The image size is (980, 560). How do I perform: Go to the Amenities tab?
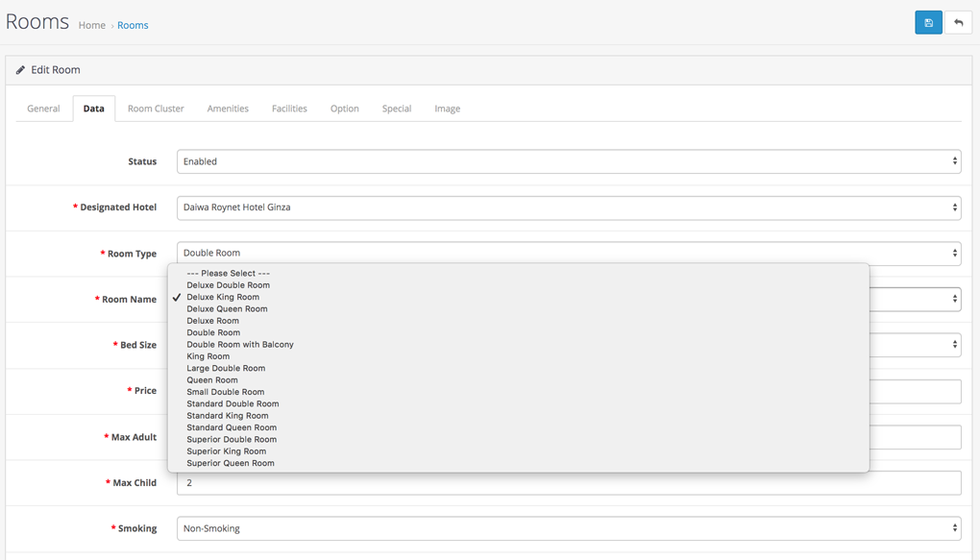point(228,109)
